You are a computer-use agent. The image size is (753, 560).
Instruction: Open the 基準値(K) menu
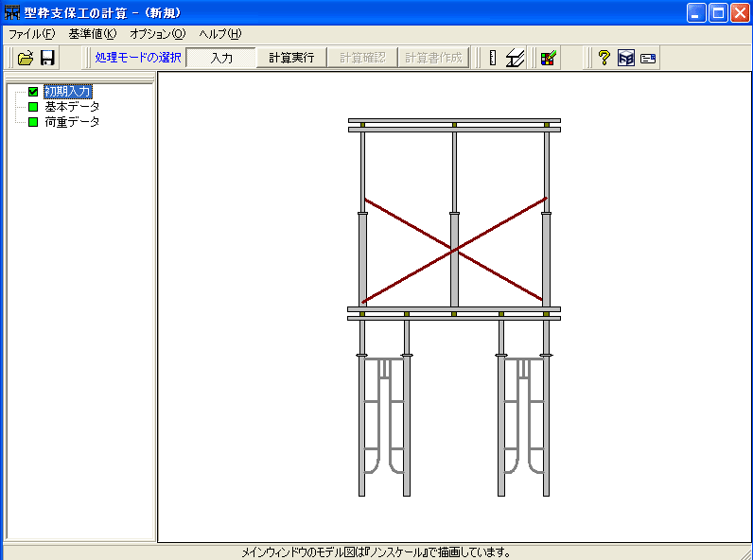93,34
